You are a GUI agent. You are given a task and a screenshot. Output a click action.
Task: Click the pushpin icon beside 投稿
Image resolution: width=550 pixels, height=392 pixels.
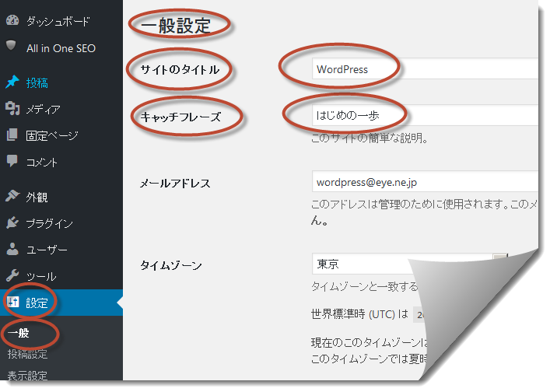tap(12, 82)
